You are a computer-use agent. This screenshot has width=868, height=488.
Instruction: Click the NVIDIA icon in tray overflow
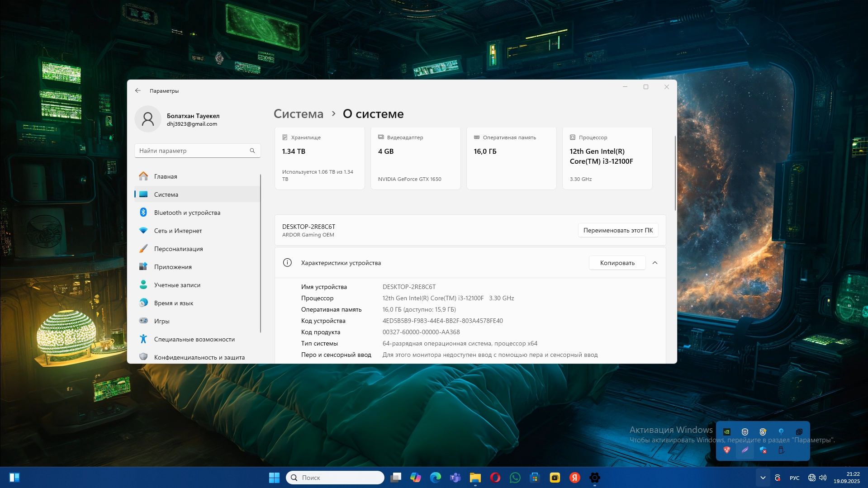pos(727,432)
